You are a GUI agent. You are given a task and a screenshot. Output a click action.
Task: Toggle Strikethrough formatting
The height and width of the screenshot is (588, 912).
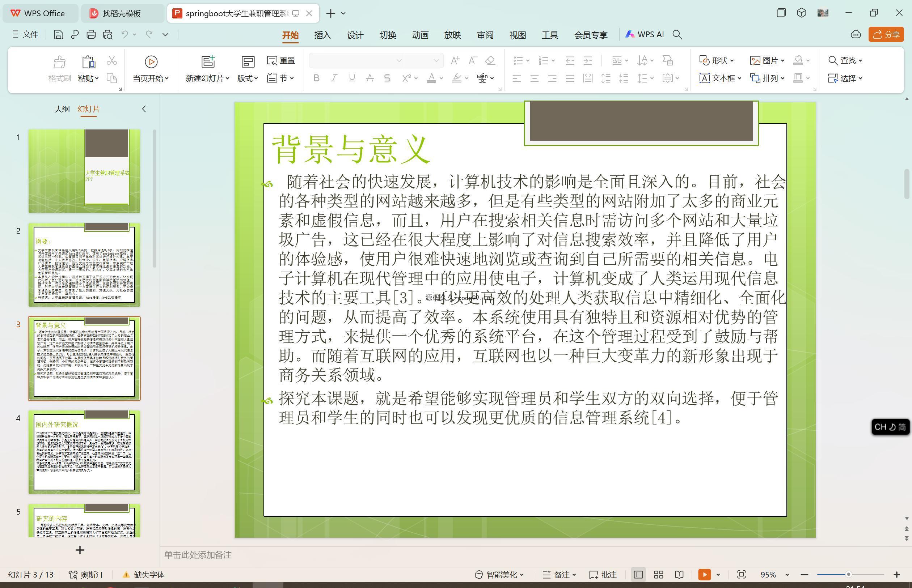click(370, 78)
